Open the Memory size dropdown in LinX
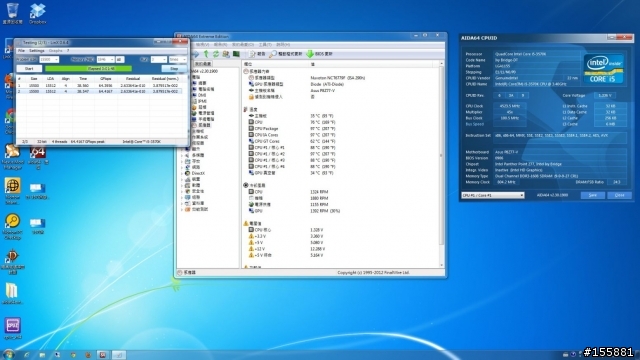640x360 pixels. (x=105, y=60)
